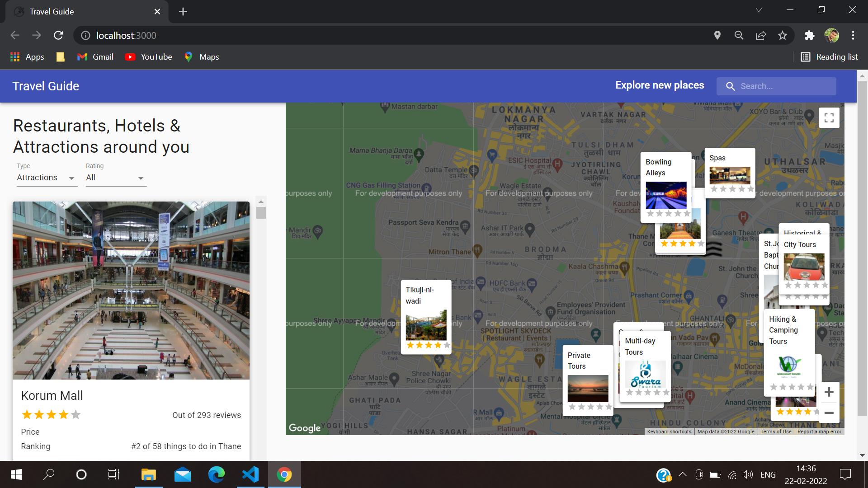Viewport: 868px width, 488px height.
Task: Open the tab search chevron
Action: click(759, 10)
